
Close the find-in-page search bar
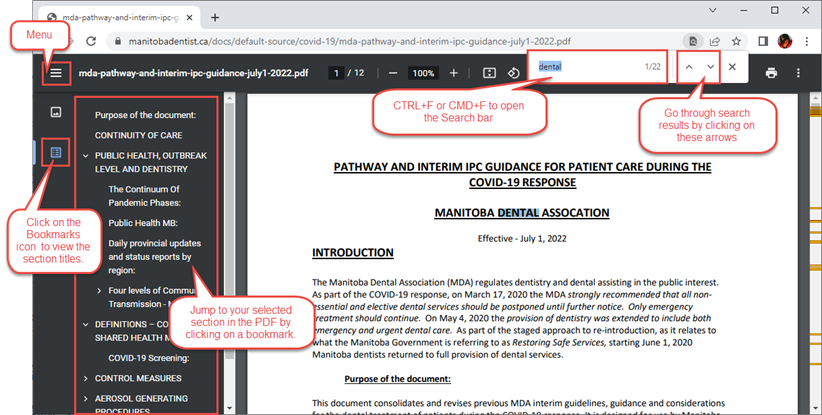[732, 67]
